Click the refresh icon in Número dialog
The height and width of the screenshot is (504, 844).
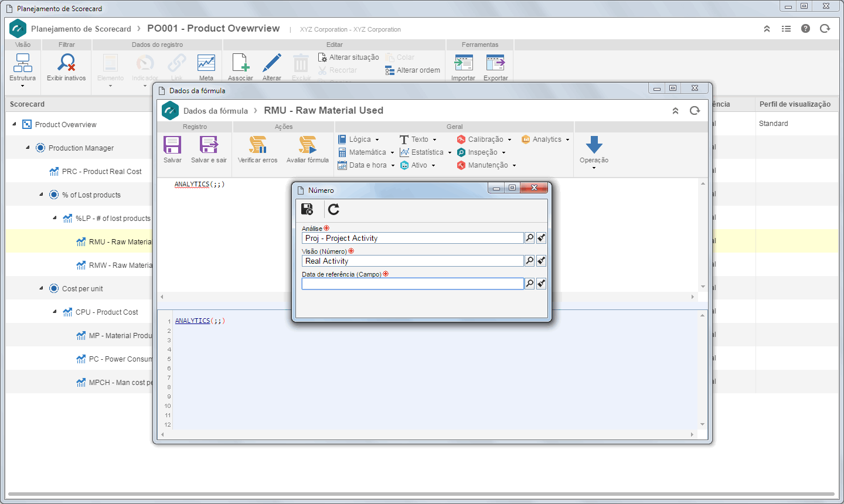pyautogui.click(x=334, y=209)
